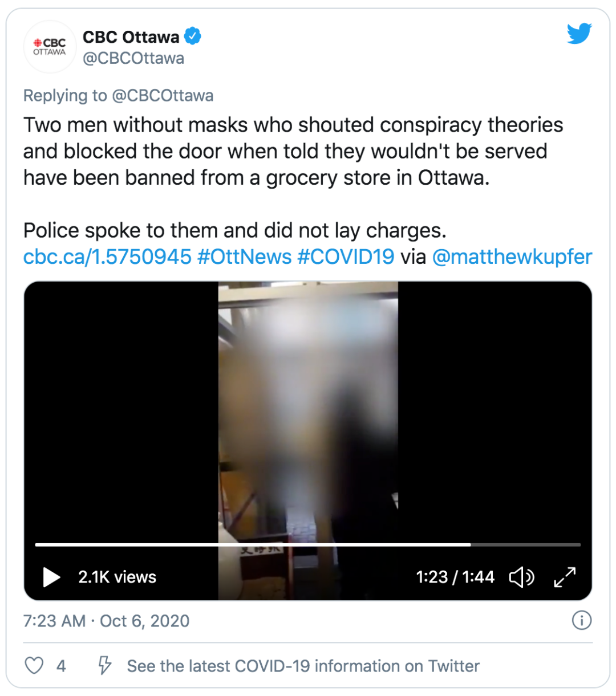Click the blue verified badge
This screenshot has height=696, width=616.
193,36
